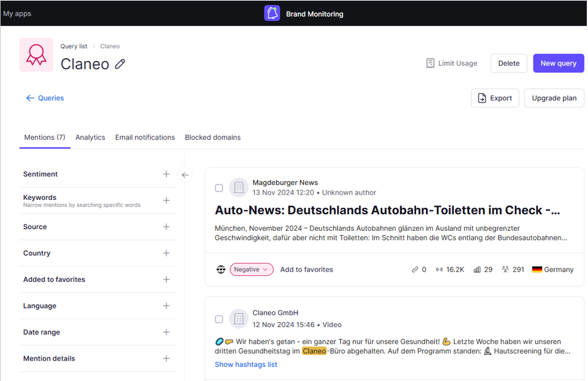Click the bar chart icon showing 29
The width and height of the screenshot is (588, 381).
pos(477,269)
